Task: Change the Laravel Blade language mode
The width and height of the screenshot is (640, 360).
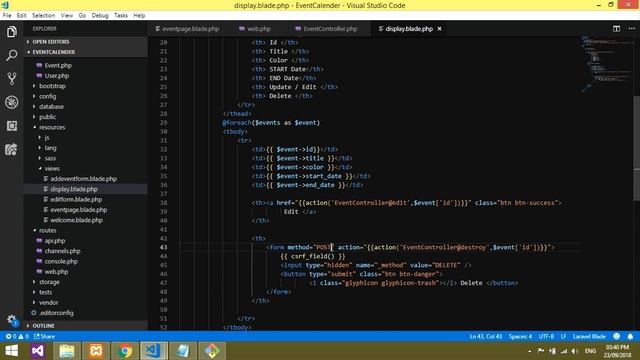Action: [x=589, y=336]
